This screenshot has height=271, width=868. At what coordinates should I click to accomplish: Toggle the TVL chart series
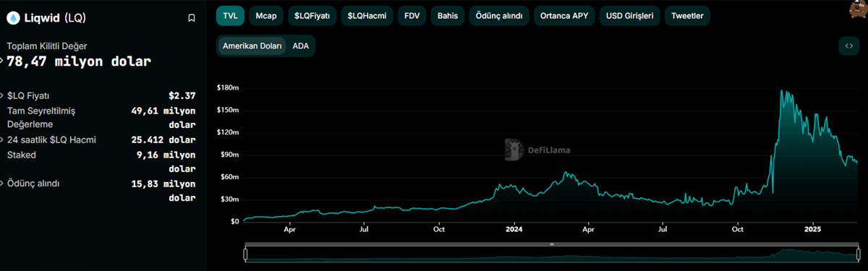[x=230, y=15]
